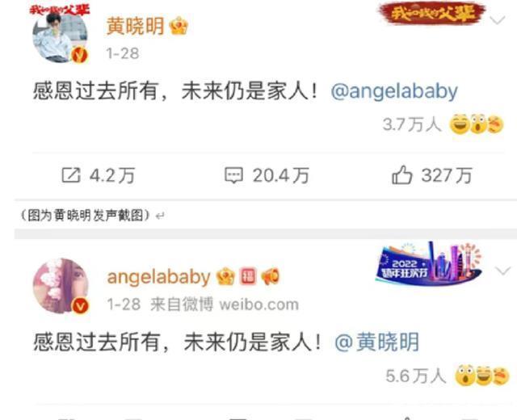Open the 2022 carnival banner badge
This screenshot has width=517, height=420.
coord(429,263)
